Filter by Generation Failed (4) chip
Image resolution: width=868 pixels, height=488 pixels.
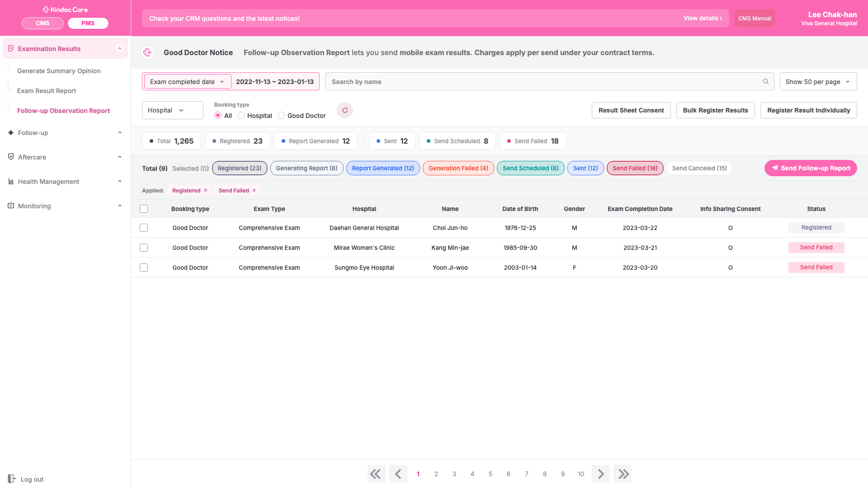coord(458,168)
